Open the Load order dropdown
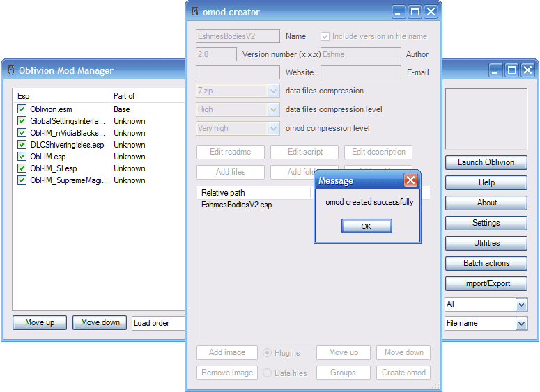540x392 pixels. pos(158,323)
